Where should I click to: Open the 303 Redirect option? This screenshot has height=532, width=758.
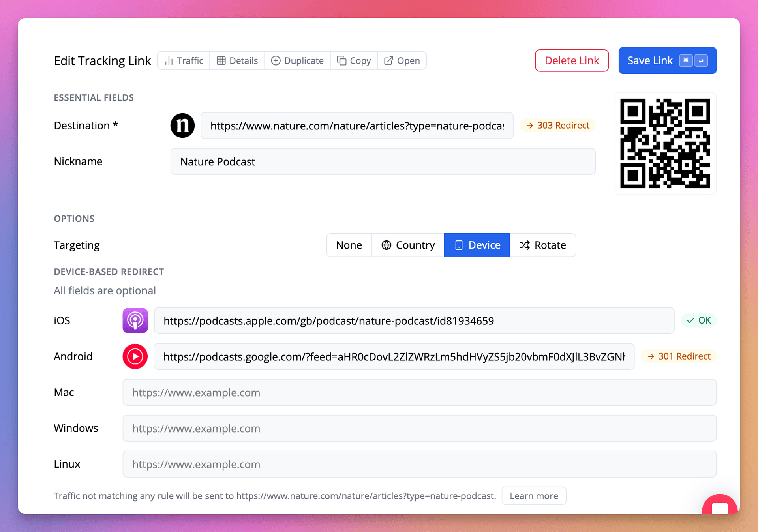pos(557,125)
